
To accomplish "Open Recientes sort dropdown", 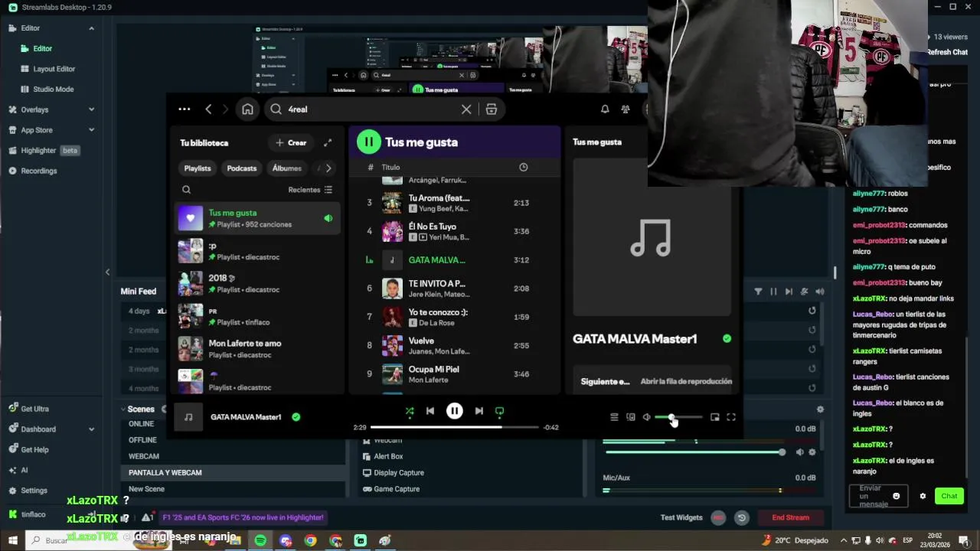I will click(310, 190).
